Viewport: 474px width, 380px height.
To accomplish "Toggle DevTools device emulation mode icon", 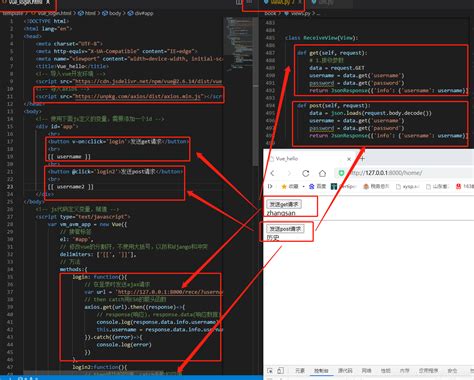I will pos(281,371).
